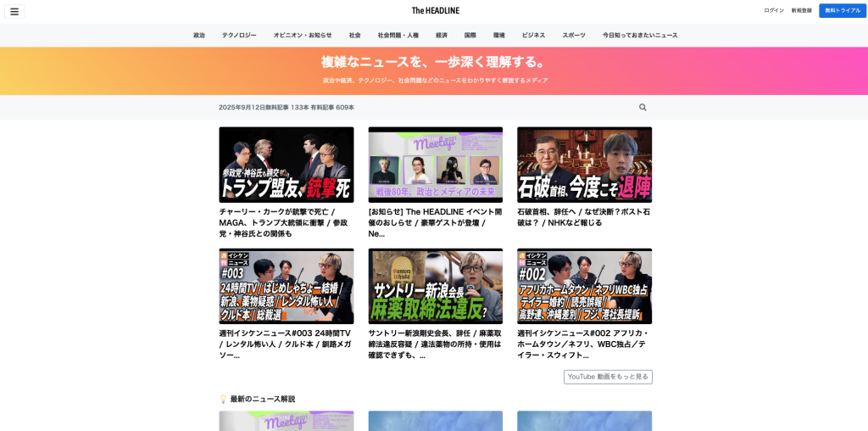This screenshot has width=868, height=431.
Task: Open 今日知っておきたいニュース in navigation
Action: point(640,35)
